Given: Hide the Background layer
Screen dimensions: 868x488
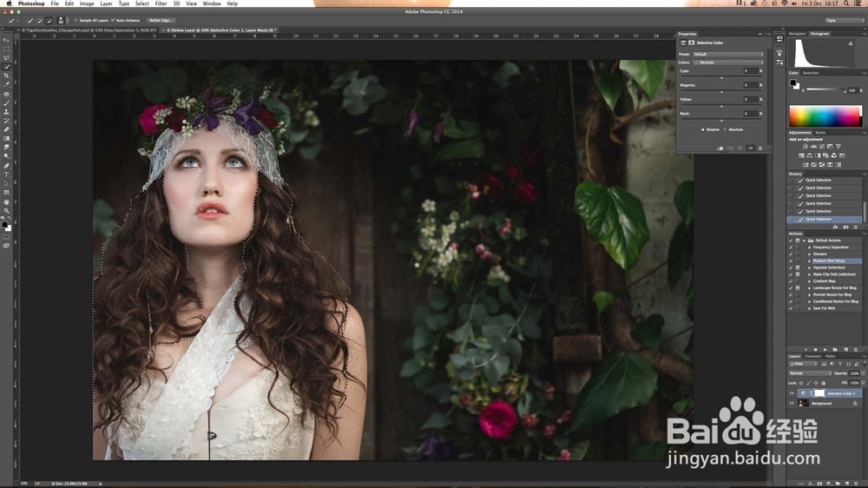Looking at the screenshot, I should [x=792, y=403].
